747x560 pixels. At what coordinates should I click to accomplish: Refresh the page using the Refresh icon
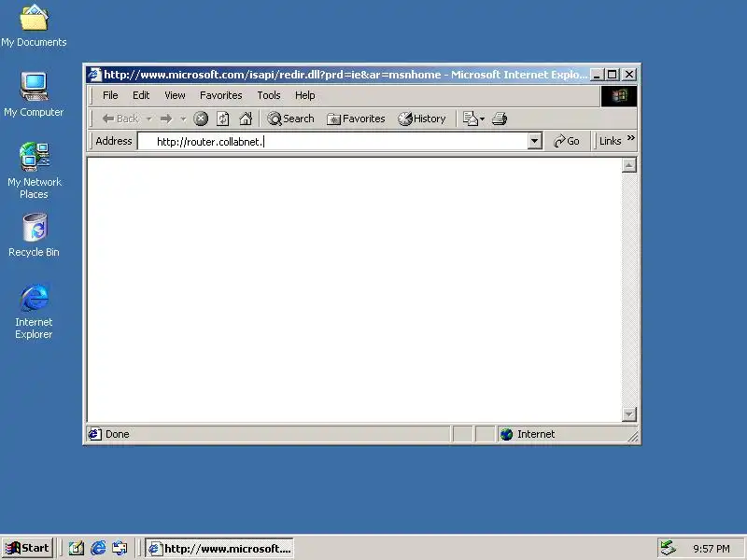click(x=222, y=119)
